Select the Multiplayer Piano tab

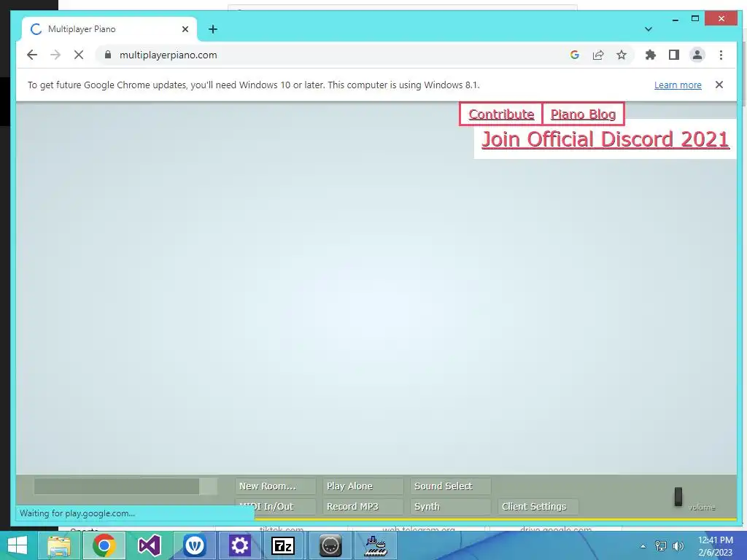tap(109, 29)
